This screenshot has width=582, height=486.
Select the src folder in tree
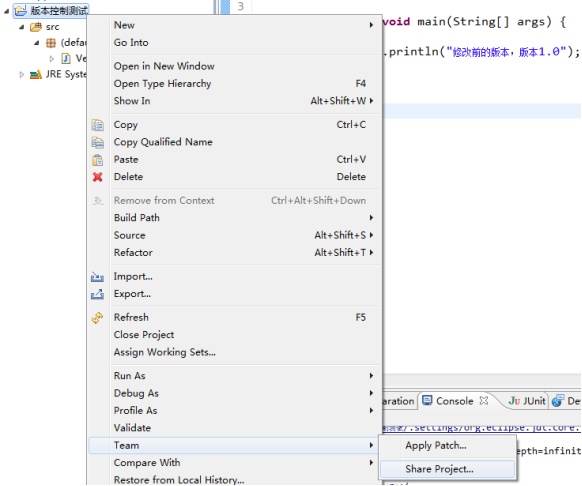click(x=52, y=27)
